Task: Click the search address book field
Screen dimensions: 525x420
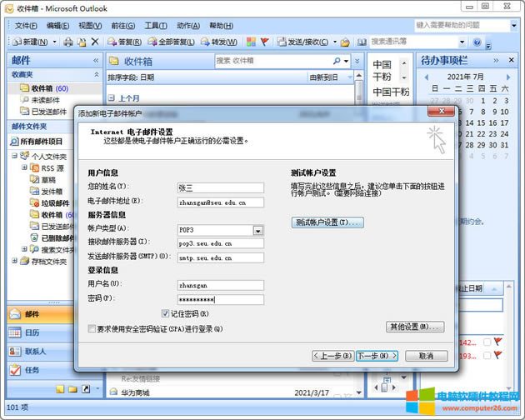Action: 414,42
